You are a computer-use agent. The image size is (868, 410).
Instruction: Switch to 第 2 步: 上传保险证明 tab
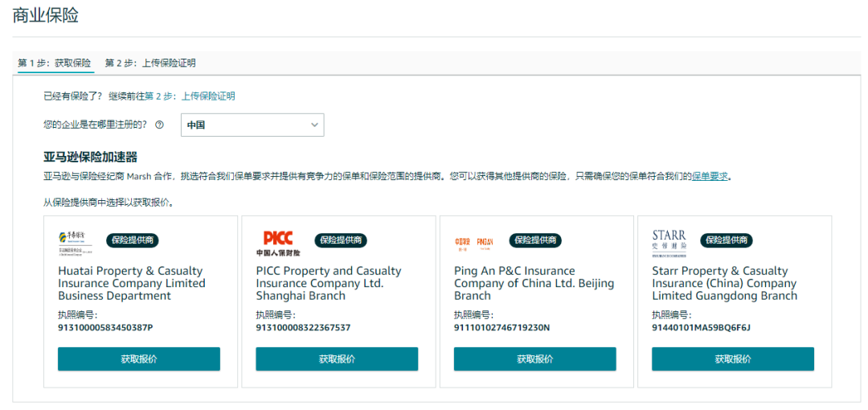pyautogui.click(x=150, y=63)
